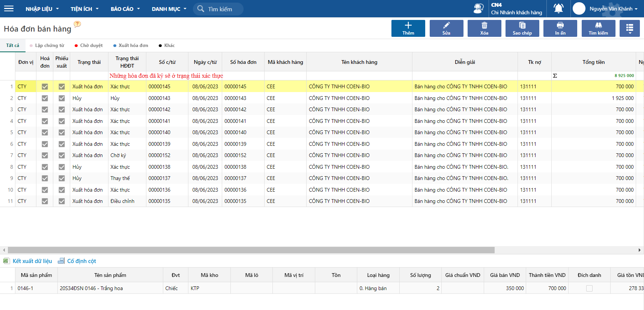The image size is (644, 310).
Task: Click the Xóa (delete) trash icon
Action: [484, 26]
